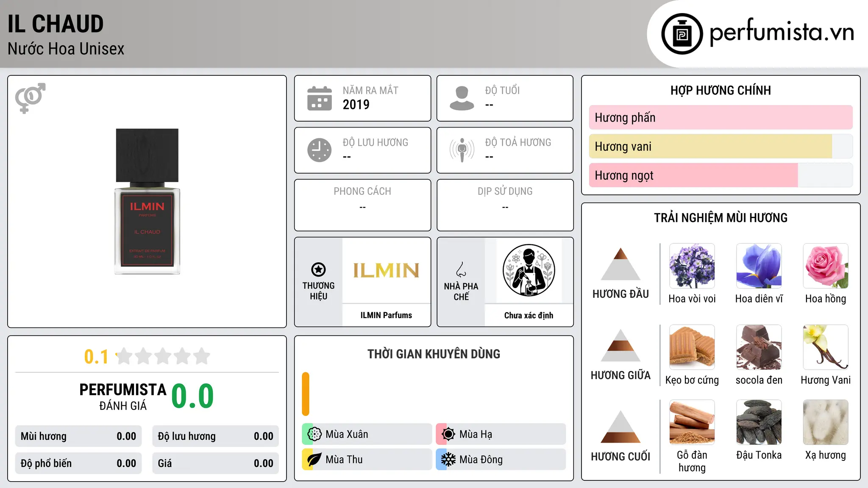
Task: Select the Mùa Xuân season row
Action: 367,434
